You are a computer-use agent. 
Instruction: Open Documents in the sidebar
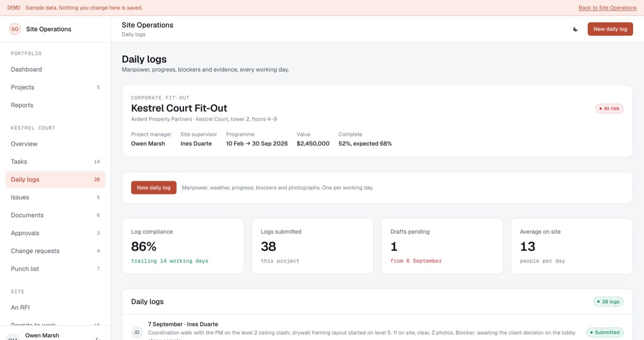(55, 215)
